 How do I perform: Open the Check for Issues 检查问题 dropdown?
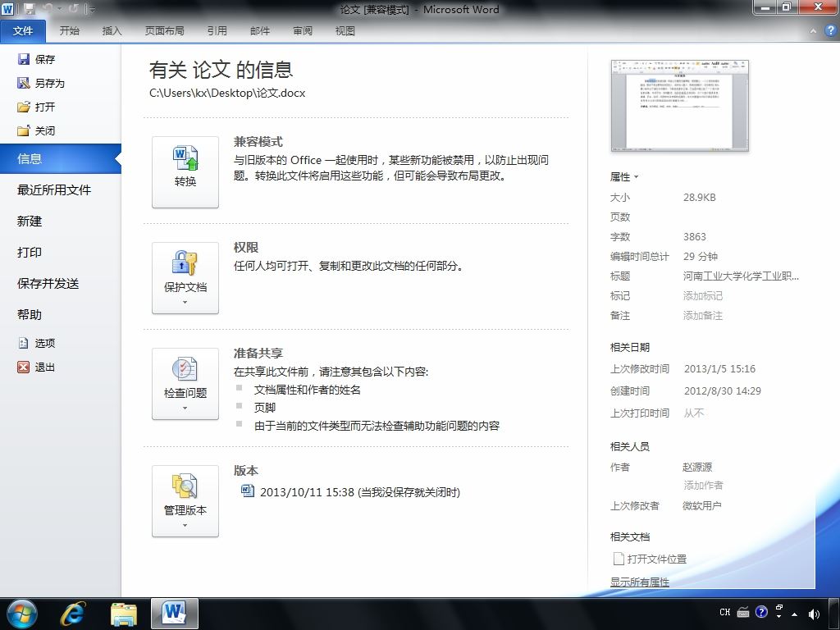(185, 384)
